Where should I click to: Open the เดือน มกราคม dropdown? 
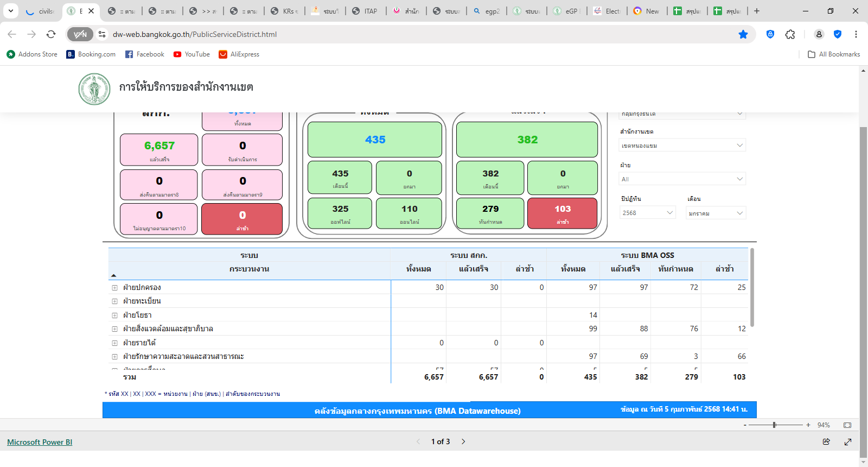tap(716, 213)
